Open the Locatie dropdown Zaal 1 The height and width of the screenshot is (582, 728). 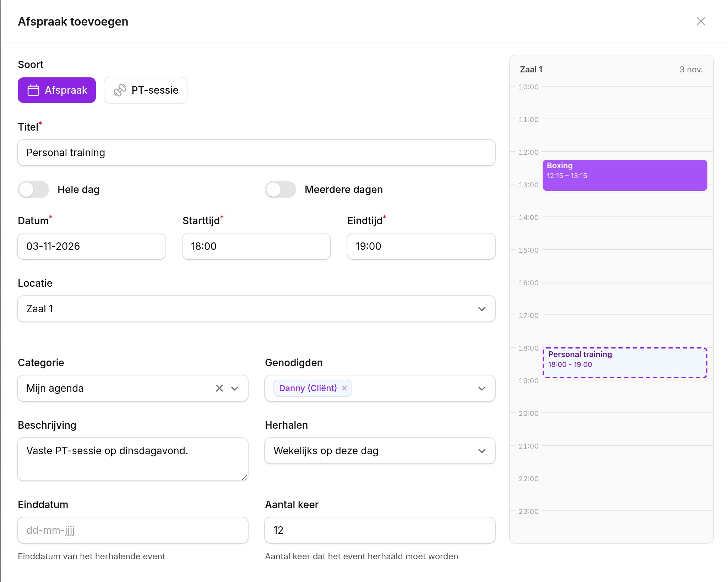[256, 309]
